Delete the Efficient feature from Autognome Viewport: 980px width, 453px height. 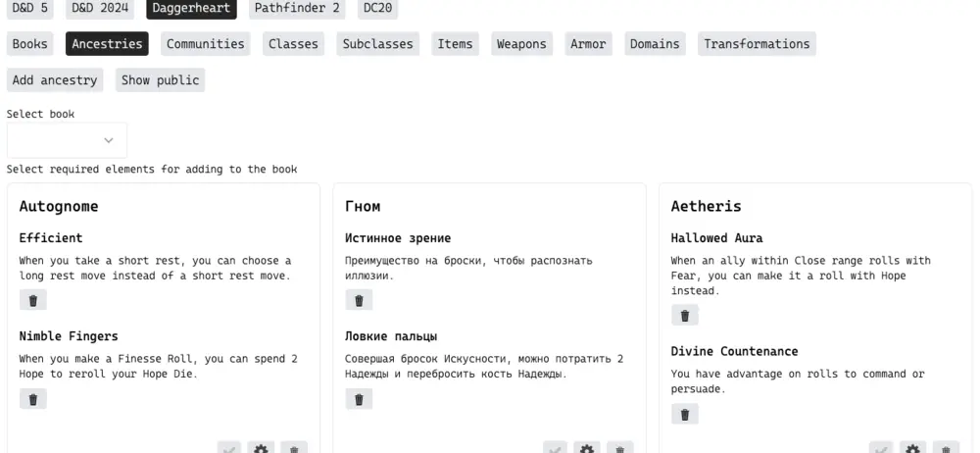tap(32, 300)
